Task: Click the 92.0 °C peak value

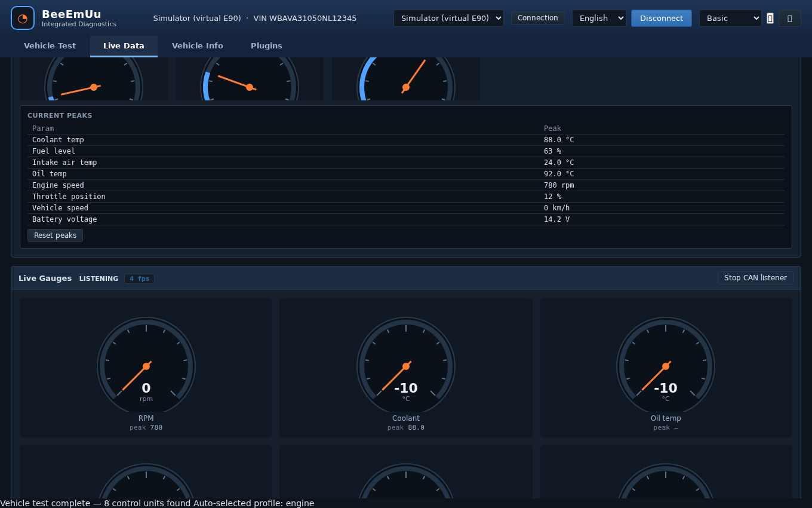Action: point(559,174)
